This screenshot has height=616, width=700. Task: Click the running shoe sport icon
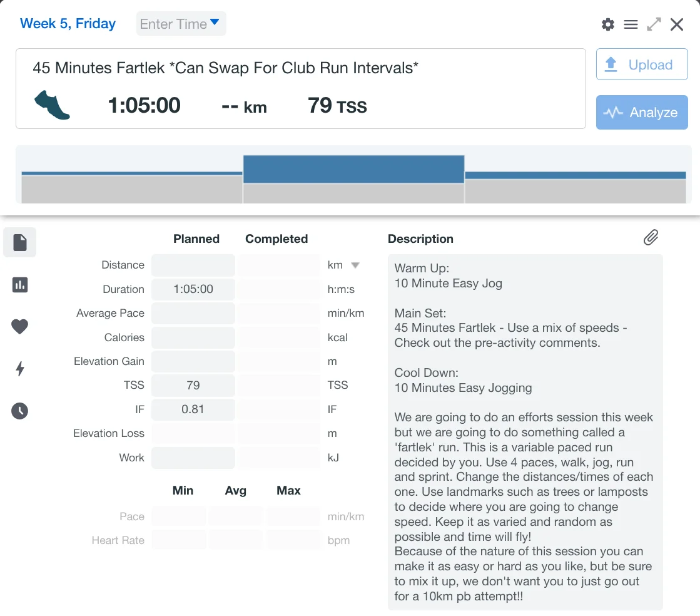click(52, 105)
